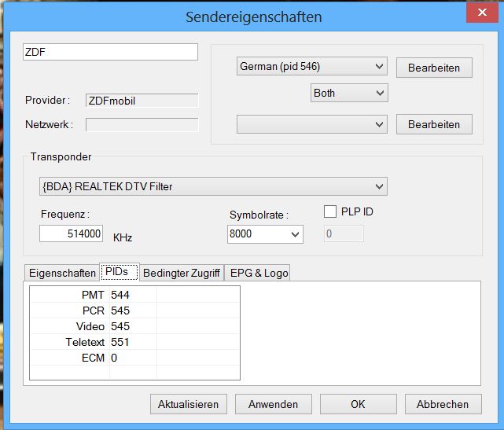The height and width of the screenshot is (430, 504).
Task: Switch to the Eigenschaften tab
Action: click(61, 273)
